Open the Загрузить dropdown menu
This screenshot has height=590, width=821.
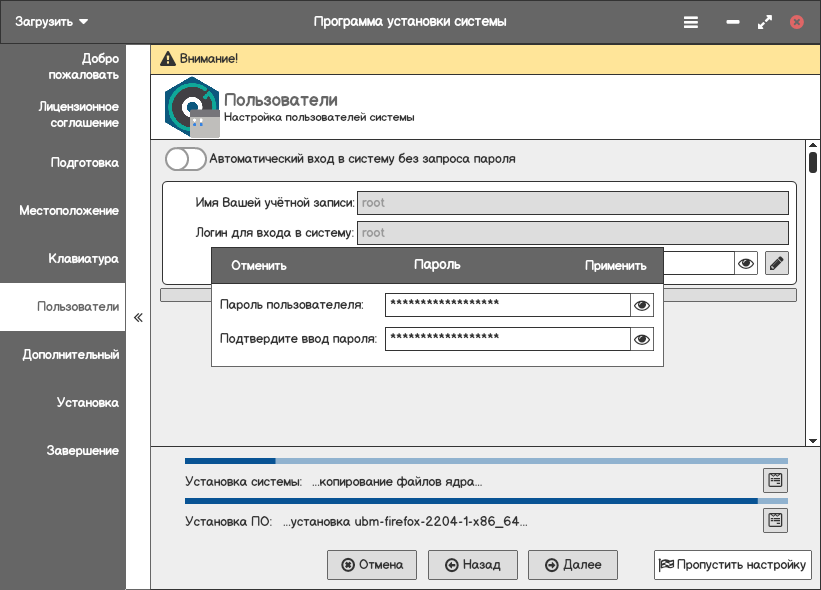[52, 21]
